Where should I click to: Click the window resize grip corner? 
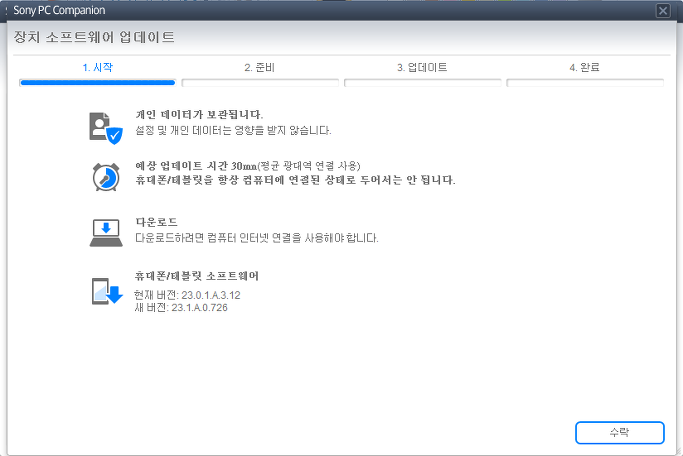click(x=678, y=452)
